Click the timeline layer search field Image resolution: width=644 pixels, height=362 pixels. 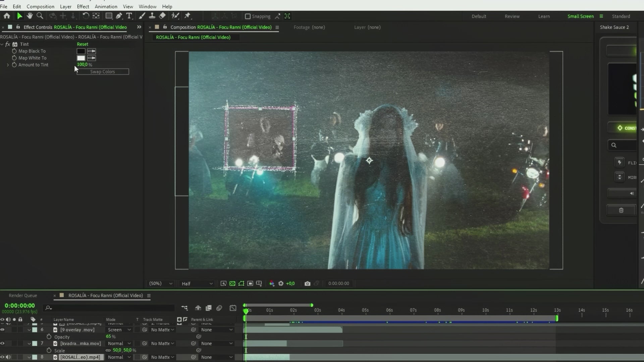pyautogui.click(x=109, y=308)
